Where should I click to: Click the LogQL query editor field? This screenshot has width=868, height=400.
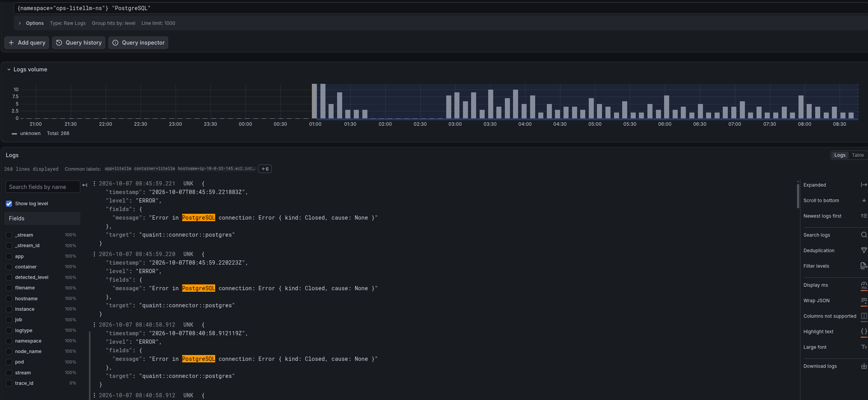pyautogui.click(x=441, y=8)
